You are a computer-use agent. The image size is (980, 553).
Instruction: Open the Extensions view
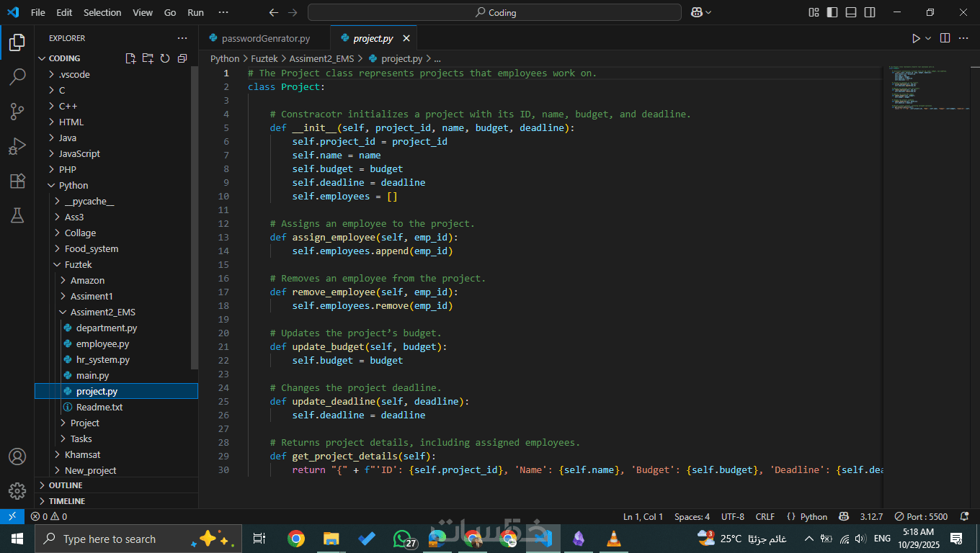pyautogui.click(x=17, y=181)
